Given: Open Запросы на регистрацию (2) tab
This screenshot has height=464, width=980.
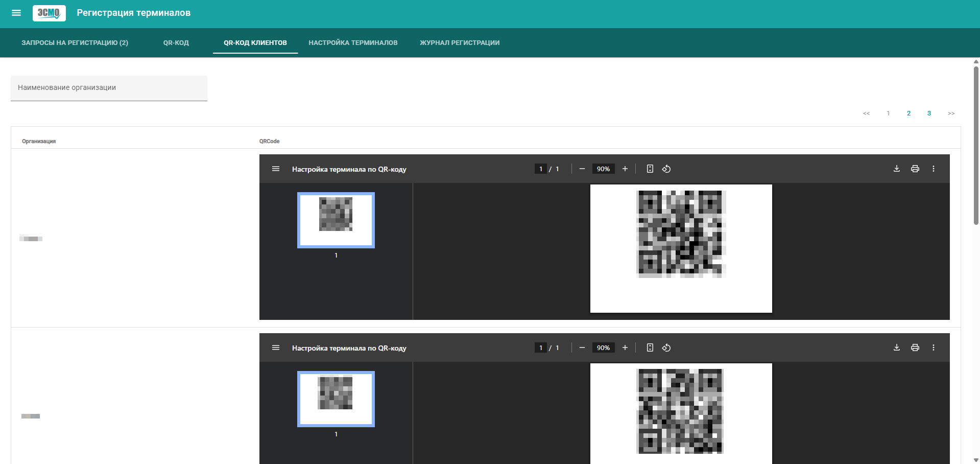Looking at the screenshot, I should (x=75, y=43).
